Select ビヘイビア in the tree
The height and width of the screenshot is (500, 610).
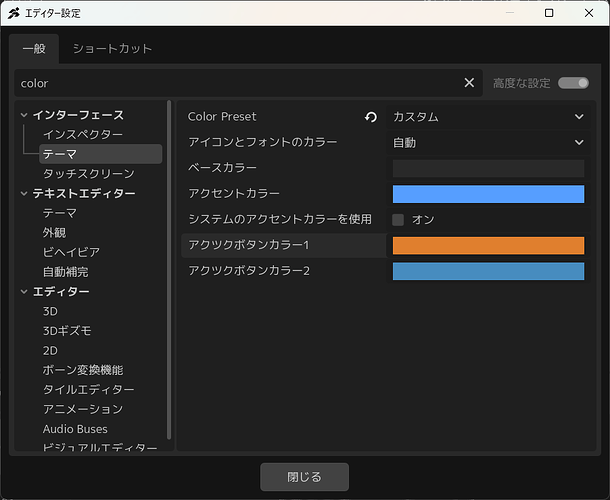coord(71,252)
